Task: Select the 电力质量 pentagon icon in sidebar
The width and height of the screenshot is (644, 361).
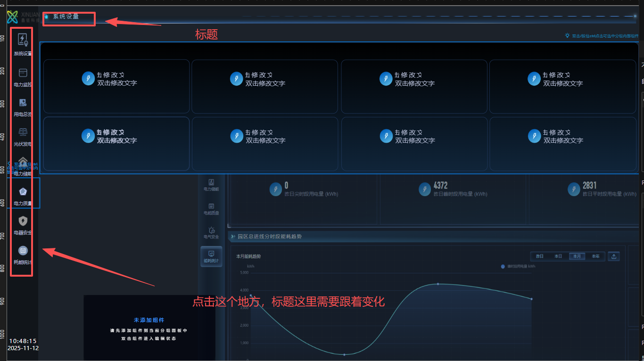Action: (23, 192)
